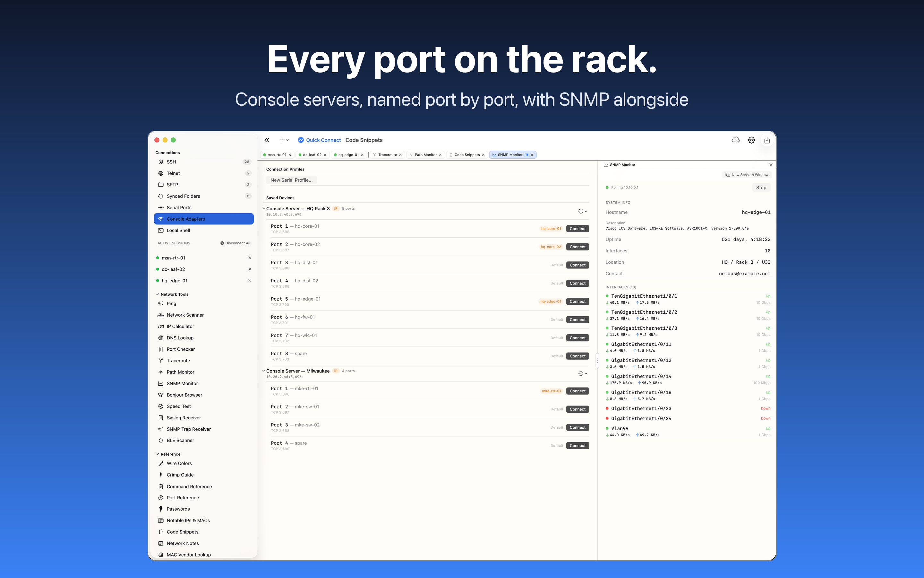This screenshot has height=578, width=924.
Task: Switch to the dc-leaf-02 tab
Action: (x=312, y=155)
